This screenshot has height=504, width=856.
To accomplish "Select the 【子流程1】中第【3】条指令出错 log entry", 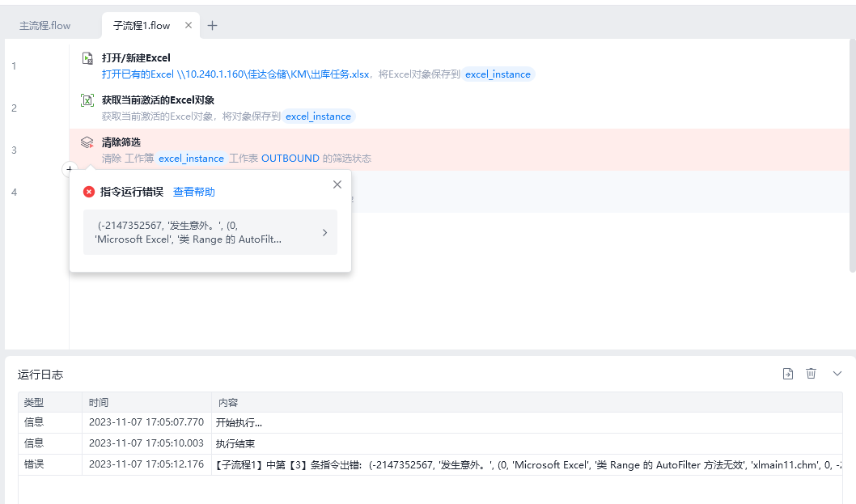I will pyautogui.click(x=528, y=464).
